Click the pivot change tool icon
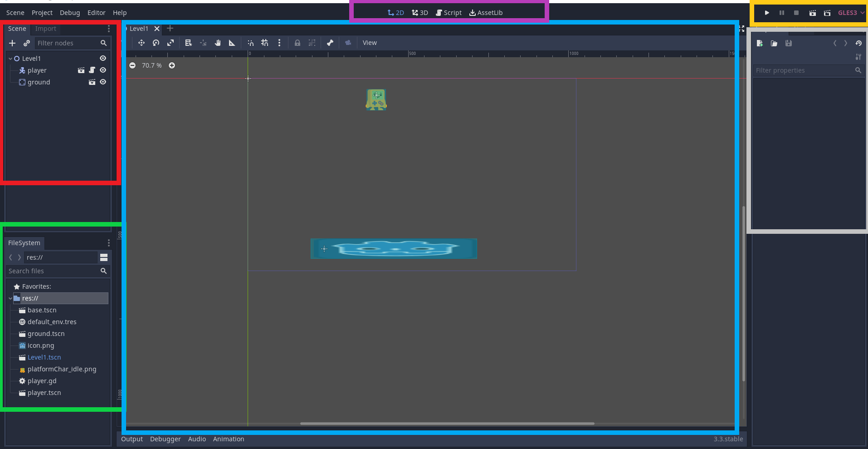Viewport: 868px width, 449px height. (203, 43)
